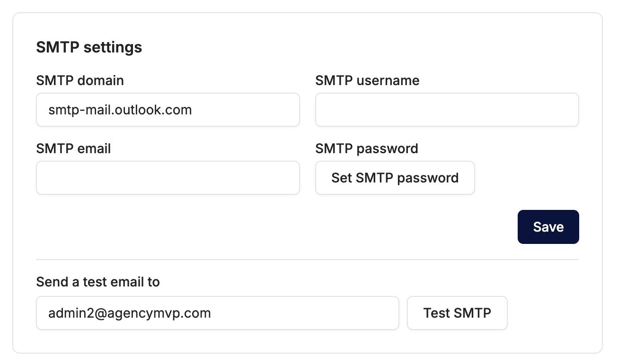The width and height of the screenshot is (618, 364).
Task: Click into the empty SMTP username field
Action: 447,110
